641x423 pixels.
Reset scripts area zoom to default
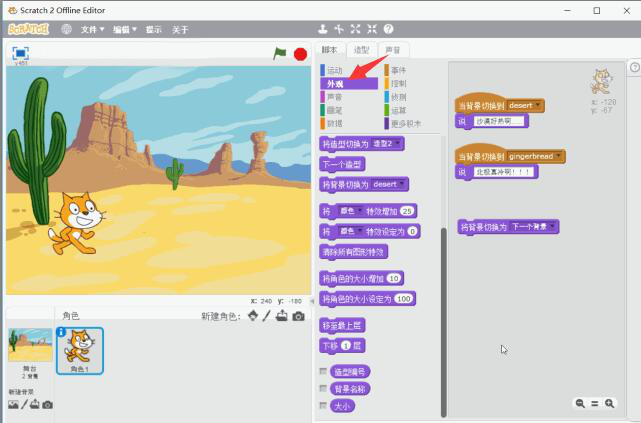[x=594, y=403]
